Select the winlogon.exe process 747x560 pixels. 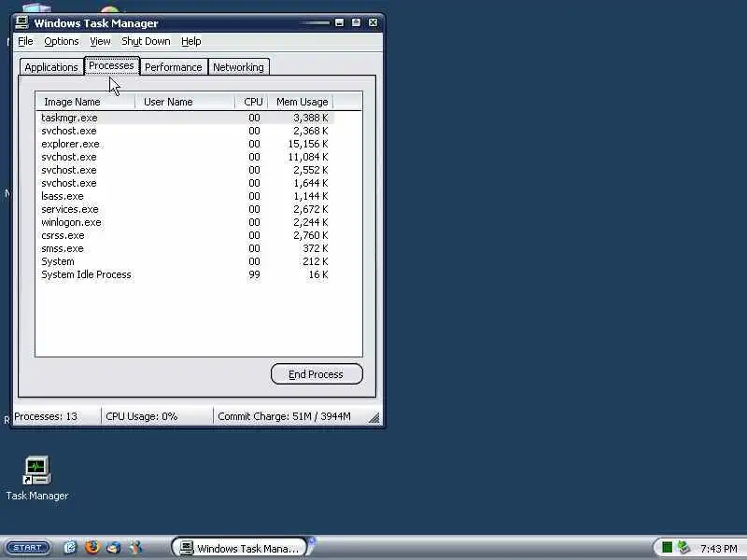point(185,222)
